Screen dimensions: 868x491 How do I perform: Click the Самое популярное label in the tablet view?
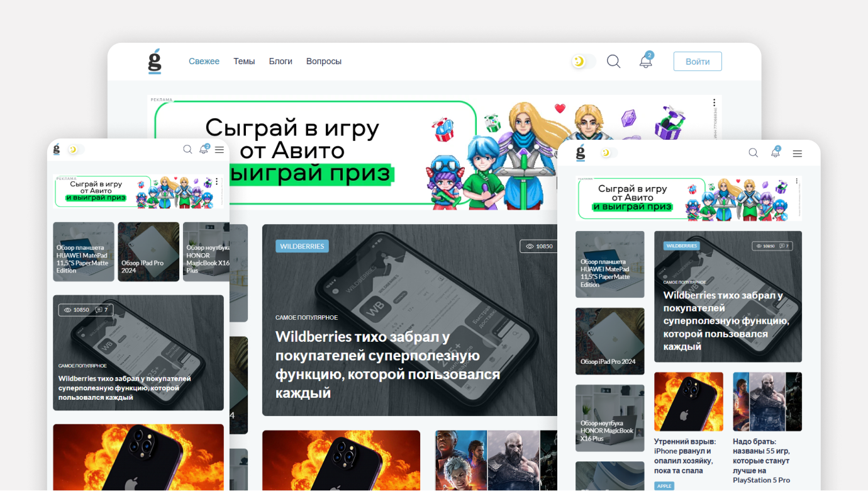pos(684,283)
